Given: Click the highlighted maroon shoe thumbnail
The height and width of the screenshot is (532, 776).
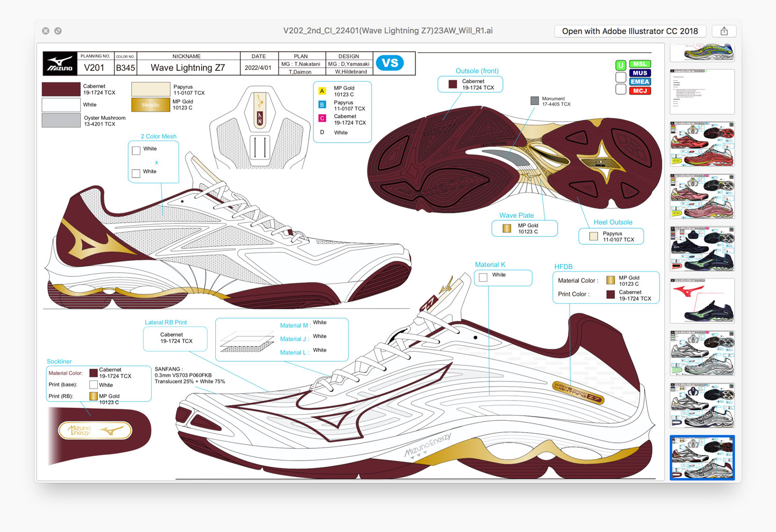Looking at the screenshot, I should click(702, 457).
